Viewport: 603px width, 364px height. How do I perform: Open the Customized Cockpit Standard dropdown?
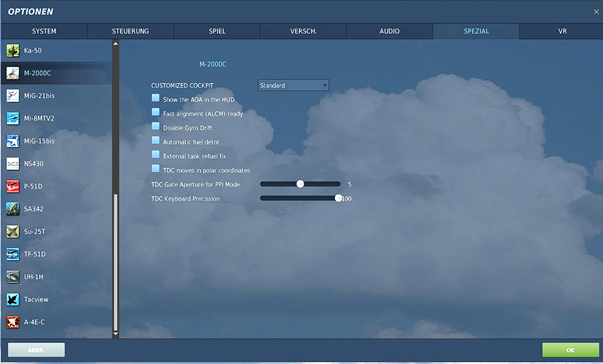pos(293,85)
